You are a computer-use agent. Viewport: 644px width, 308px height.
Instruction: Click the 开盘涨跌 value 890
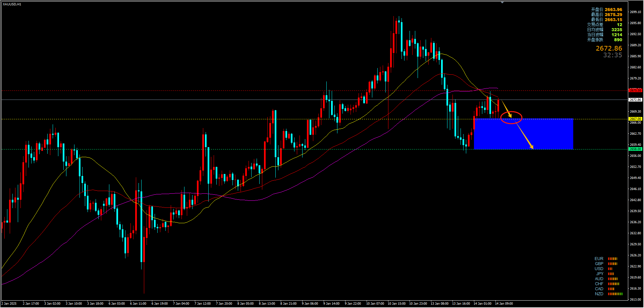618,40
